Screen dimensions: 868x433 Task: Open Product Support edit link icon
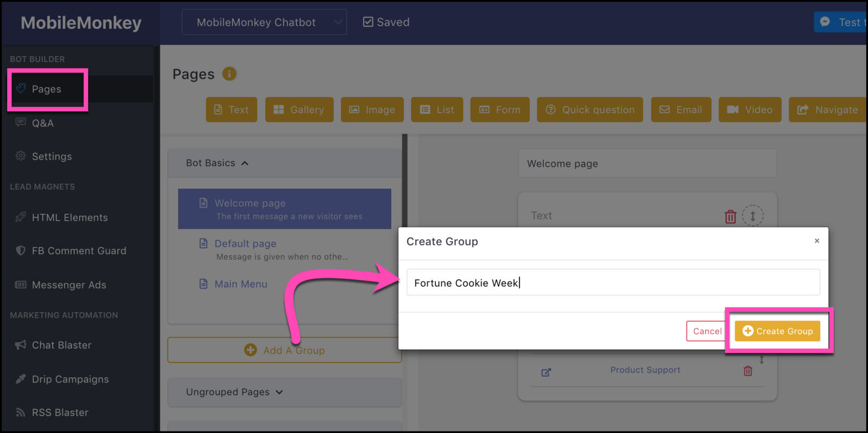pyautogui.click(x=546, y=372)
